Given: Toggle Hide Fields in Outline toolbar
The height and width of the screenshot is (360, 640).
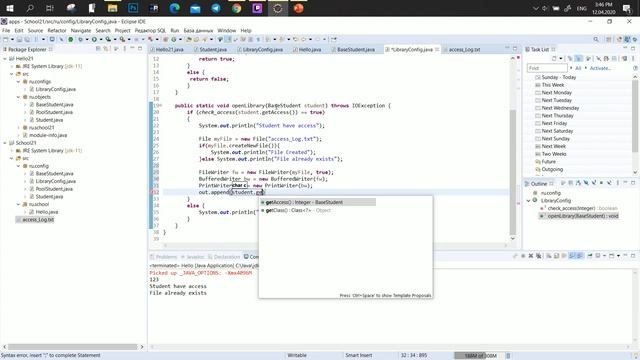Looking at the screenshot, I should click(x=586, y=183).
